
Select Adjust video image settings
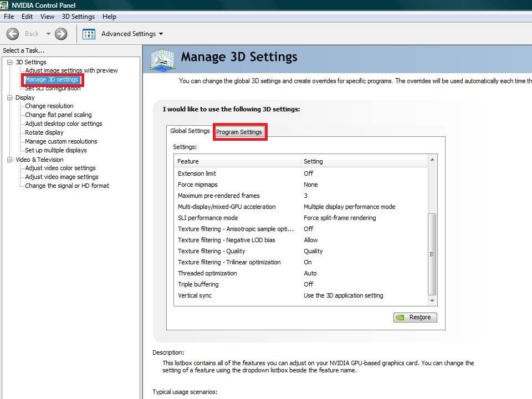62,177
